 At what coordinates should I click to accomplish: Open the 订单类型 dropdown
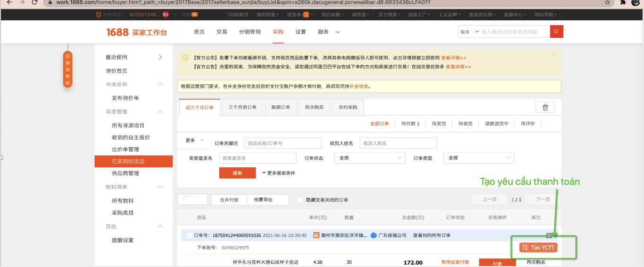(479, 158)
